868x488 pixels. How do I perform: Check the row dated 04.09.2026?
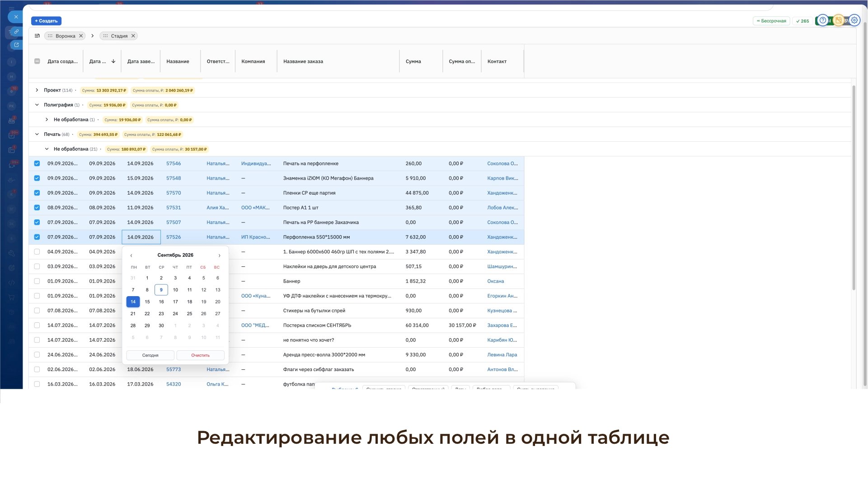tap(37, 252)
